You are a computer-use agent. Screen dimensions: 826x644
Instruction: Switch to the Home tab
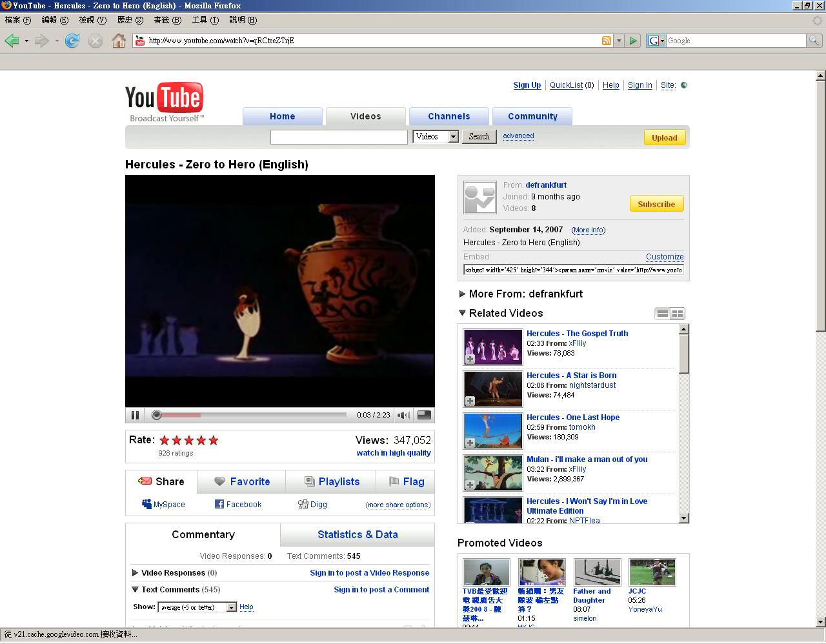(283, 116)
